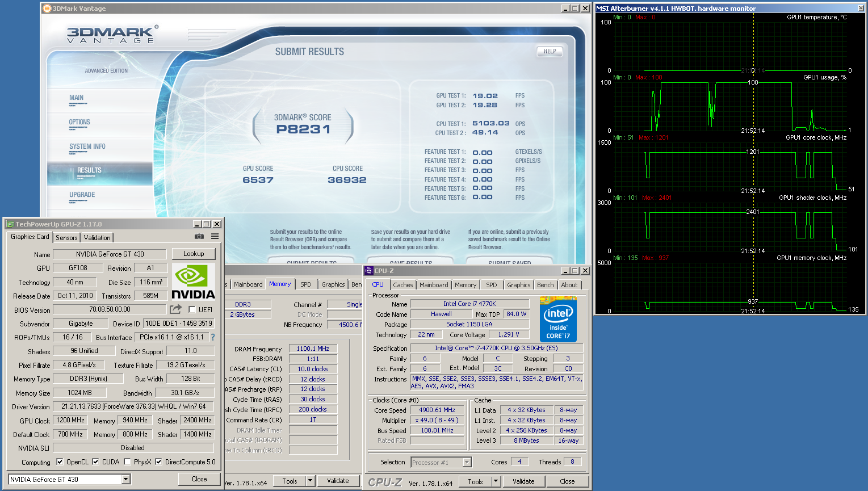Click Tools button in front CPU-Z
Screen dimensions: 868x491
point(476,481)
